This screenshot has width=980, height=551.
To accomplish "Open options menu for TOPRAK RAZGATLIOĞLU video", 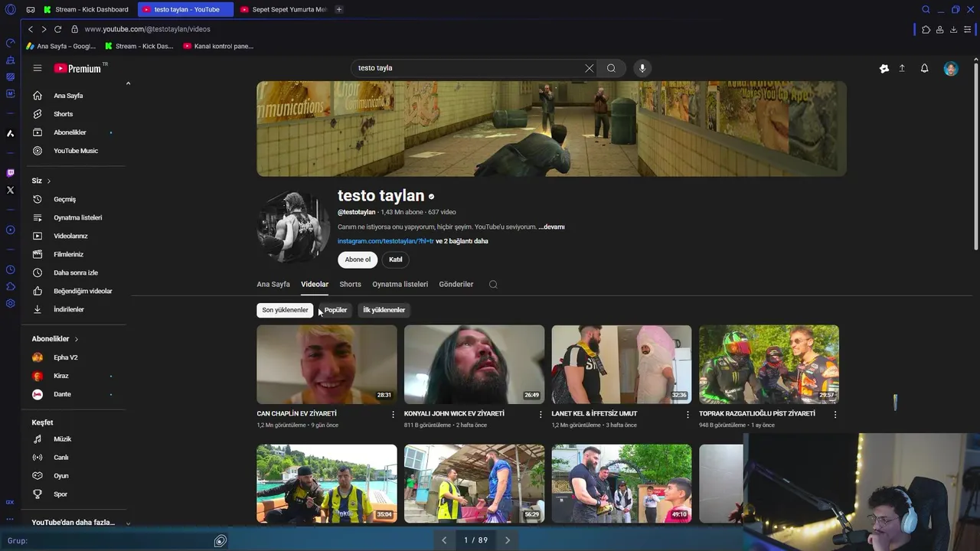I will tap(835, 415).
